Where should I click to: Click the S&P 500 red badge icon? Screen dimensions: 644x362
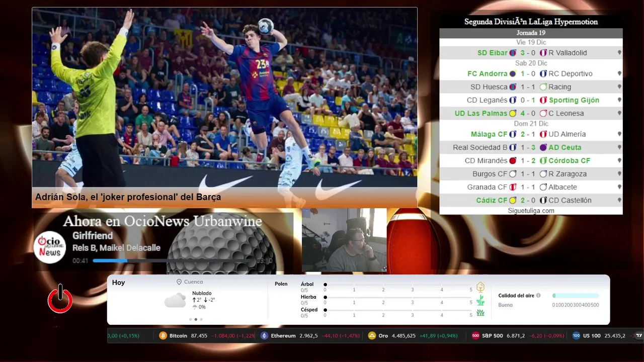[x=475, y=335]
